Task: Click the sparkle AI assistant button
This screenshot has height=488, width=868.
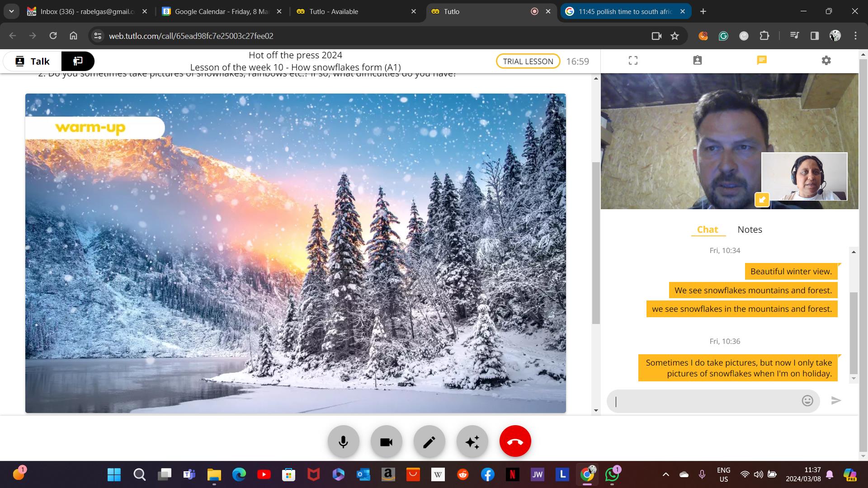Action: coord(472,441)
